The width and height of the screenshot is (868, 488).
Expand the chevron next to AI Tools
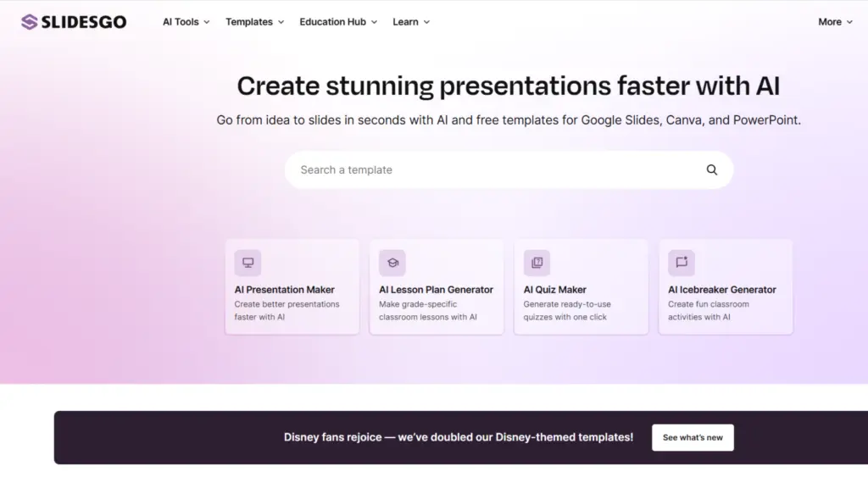click(x=207, y=22)
